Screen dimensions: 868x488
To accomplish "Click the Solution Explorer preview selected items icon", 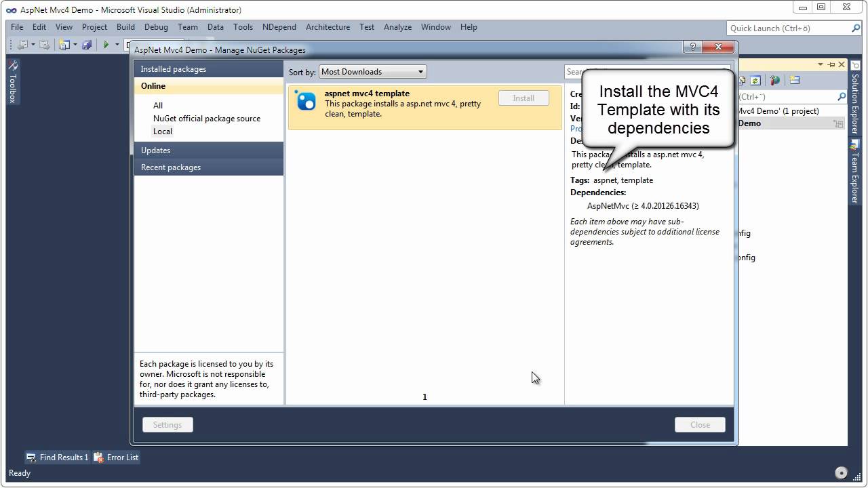I will pos(795,80).
